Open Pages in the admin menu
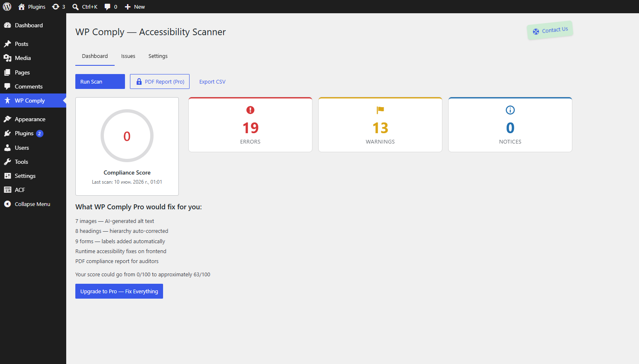Screen dimensions: 639x364 tap(33, 72)
